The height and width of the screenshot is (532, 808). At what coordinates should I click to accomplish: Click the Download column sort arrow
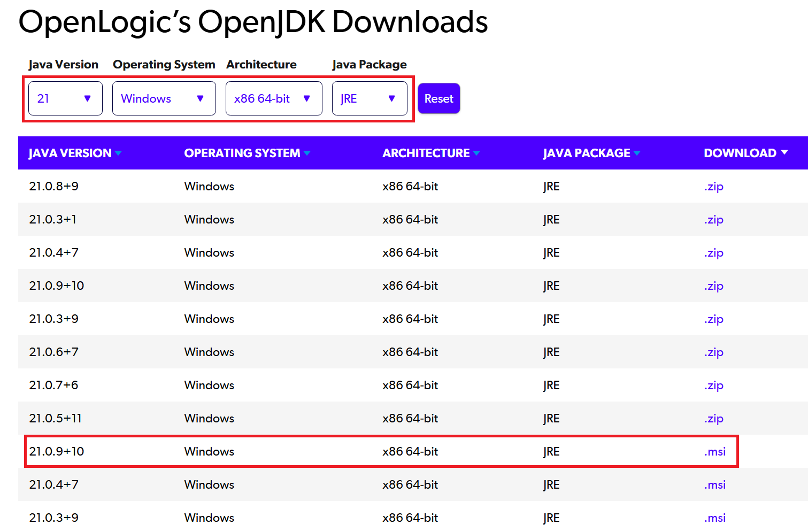[784, 152]
